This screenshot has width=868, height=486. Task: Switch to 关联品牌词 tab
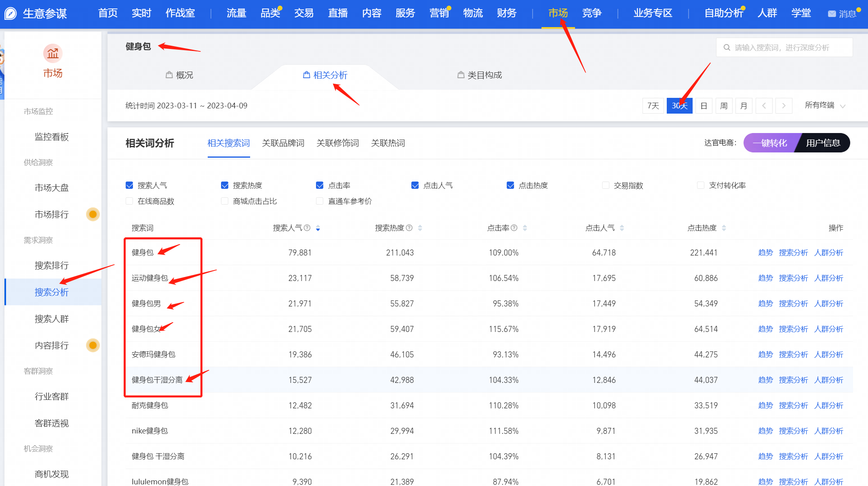pyautogui.click(x=283, y=143)
